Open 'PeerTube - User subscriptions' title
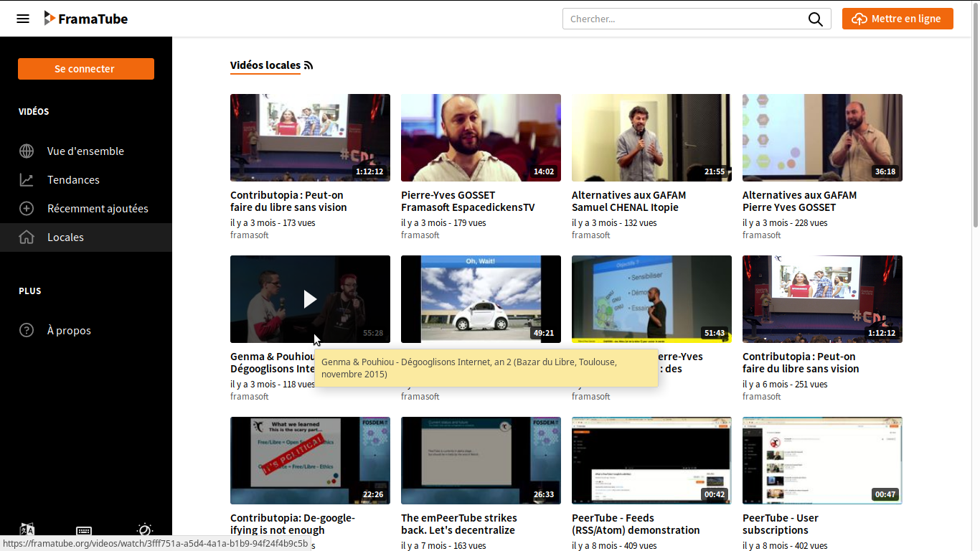The width and height of the screenshot is (980, 551). tap(781, 524)
